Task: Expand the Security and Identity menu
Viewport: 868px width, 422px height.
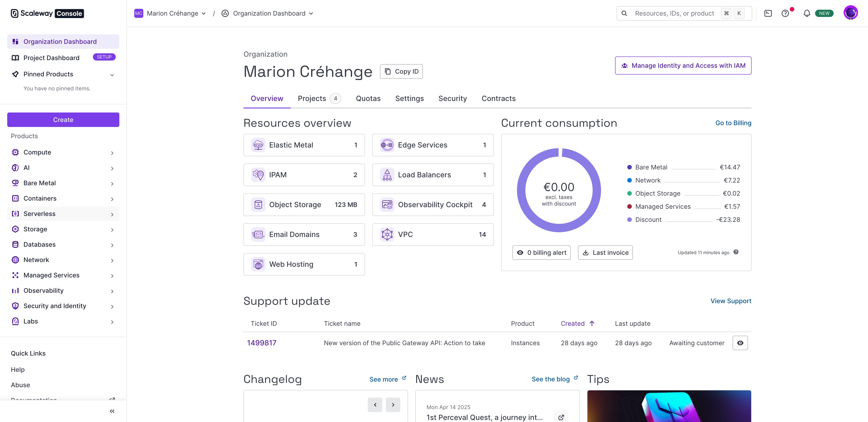Action: 63,306
